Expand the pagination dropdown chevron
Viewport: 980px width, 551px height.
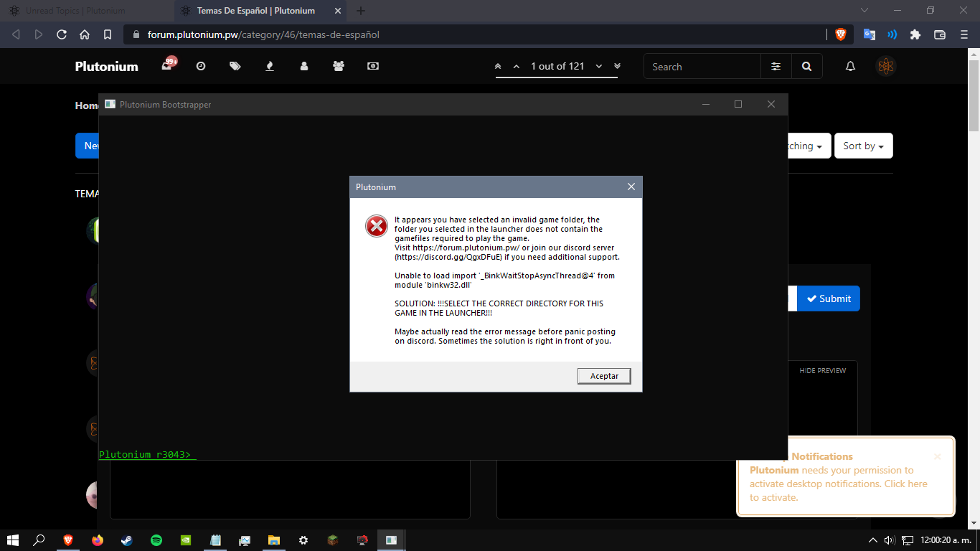coord(599,66)
